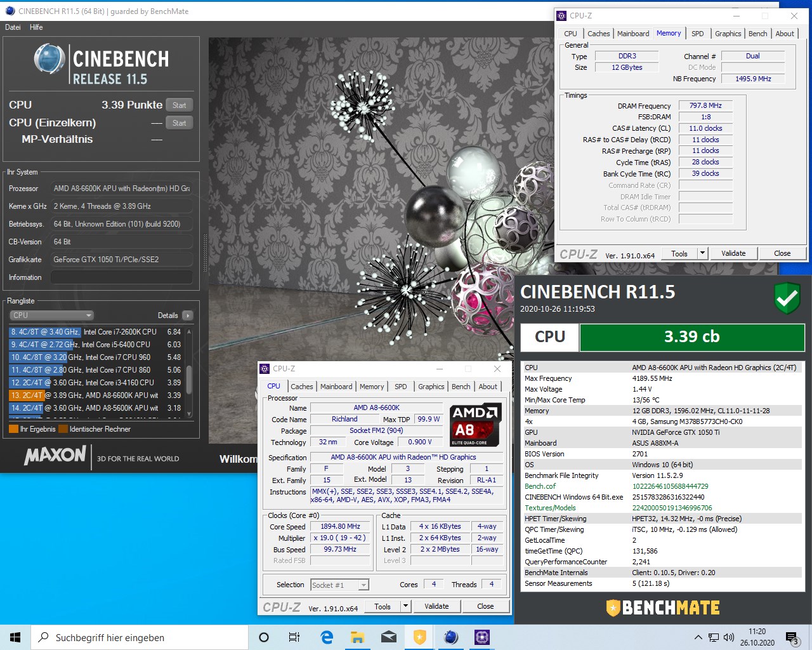Open Mainboard tab in lower CPU-Z window
This screenshot has width=812, height=650.
336,387
